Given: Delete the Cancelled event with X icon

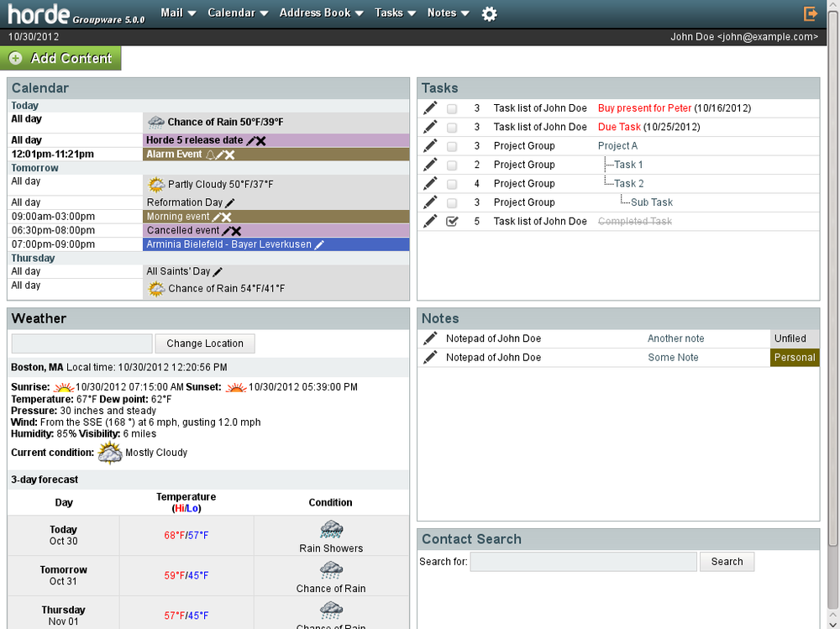Looking at the screenshot, I should (x=237, y=231).
